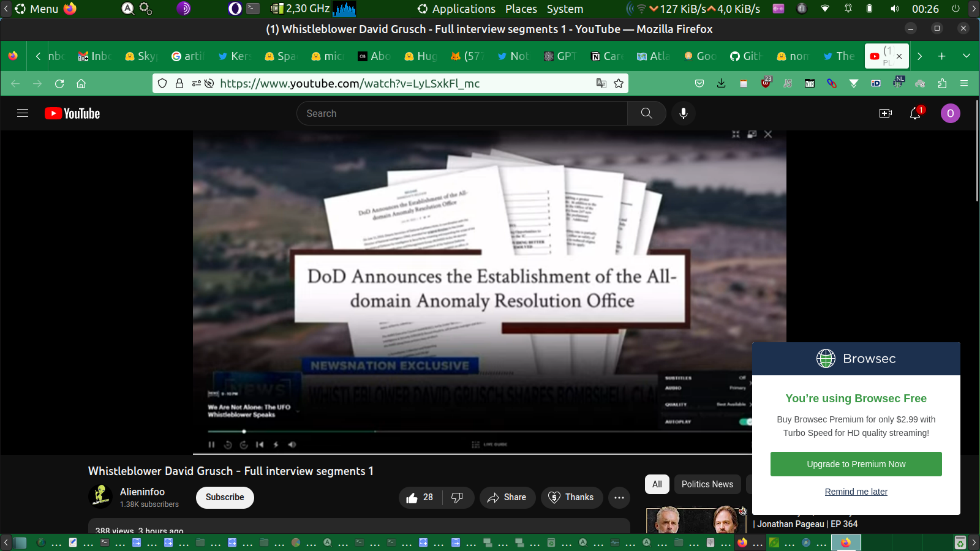Viewport: 980px width, 551px height.
Task: Click the Thanks button
Action: (x=571, y=498)
